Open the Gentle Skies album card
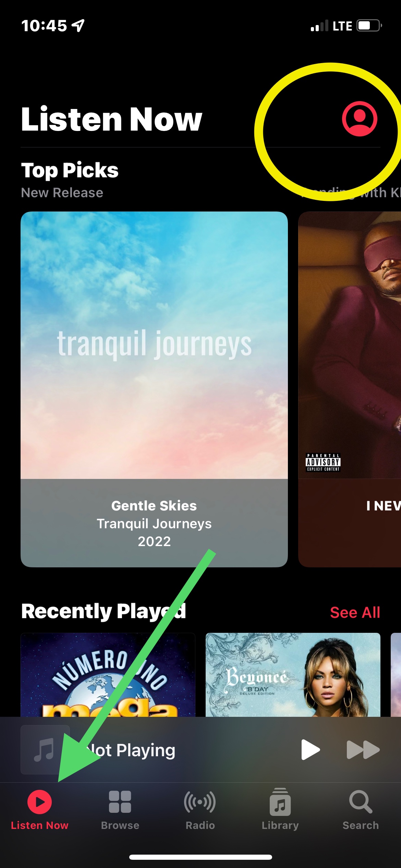The image size is (401, 868). click(x=154, y=389)
